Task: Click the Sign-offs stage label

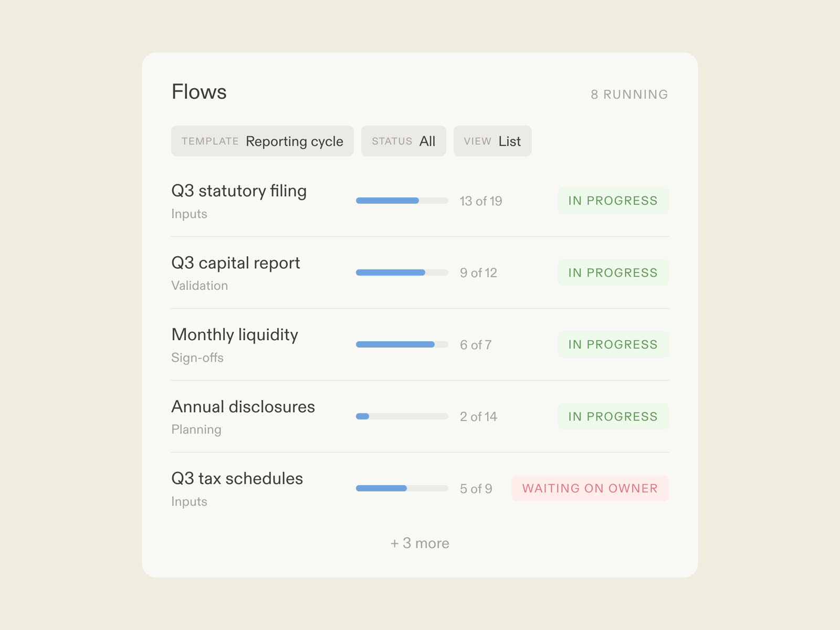Action: coord(197,358)
